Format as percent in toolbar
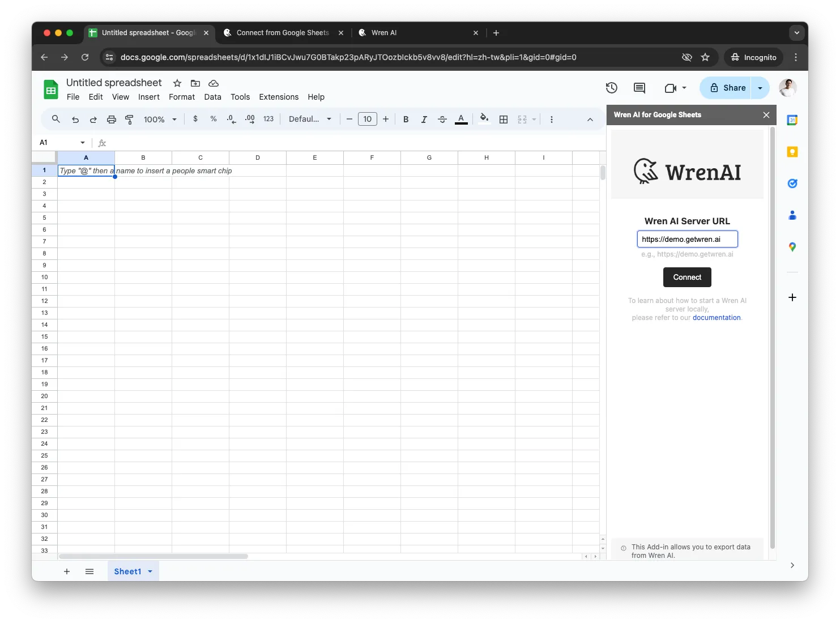840x623 pixels. point(214,119)
